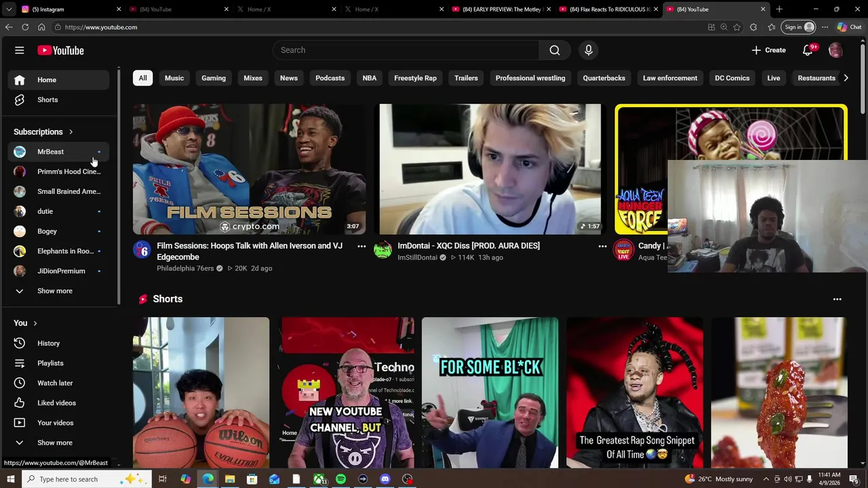This screenshot has width=868, height=488.
Task: Select the Gaming filter chip
Action: (x=214, y=78)
